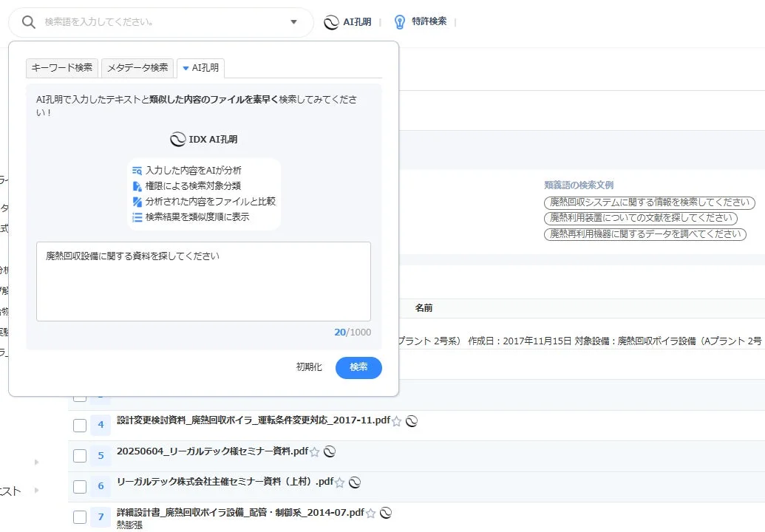765x532 pixels.
Task: Click the magnifier icon in the search bar
Action: pyautogui.click(x=29, y=21)
